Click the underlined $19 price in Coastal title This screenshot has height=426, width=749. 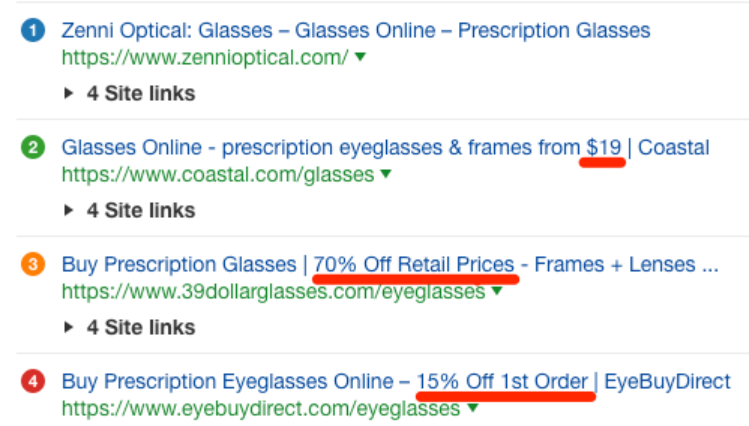pos(603,148)
